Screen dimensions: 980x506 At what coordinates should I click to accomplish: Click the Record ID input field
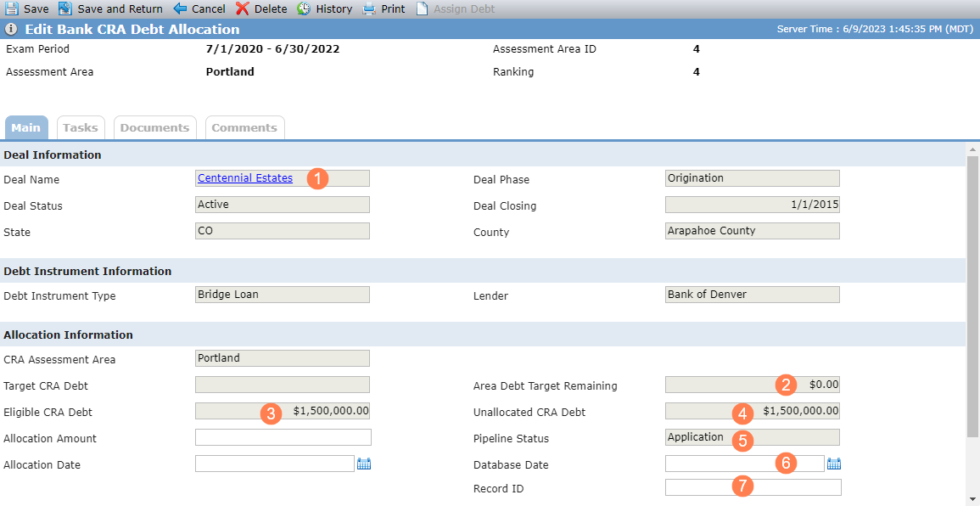point(753,487)
